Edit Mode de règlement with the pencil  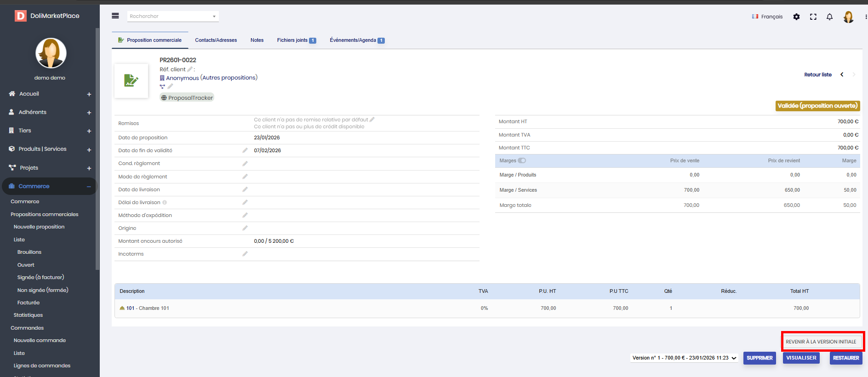pos(245,177)
